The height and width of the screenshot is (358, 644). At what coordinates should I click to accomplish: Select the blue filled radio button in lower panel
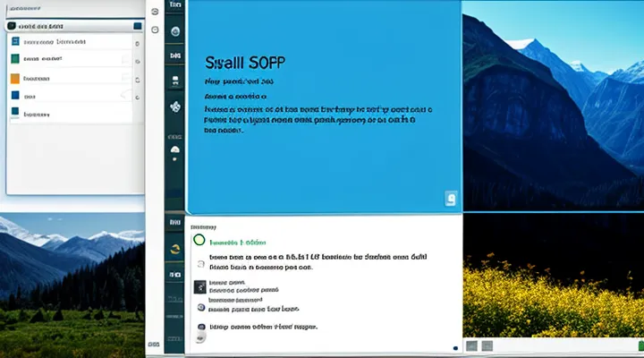click(199, 307)
